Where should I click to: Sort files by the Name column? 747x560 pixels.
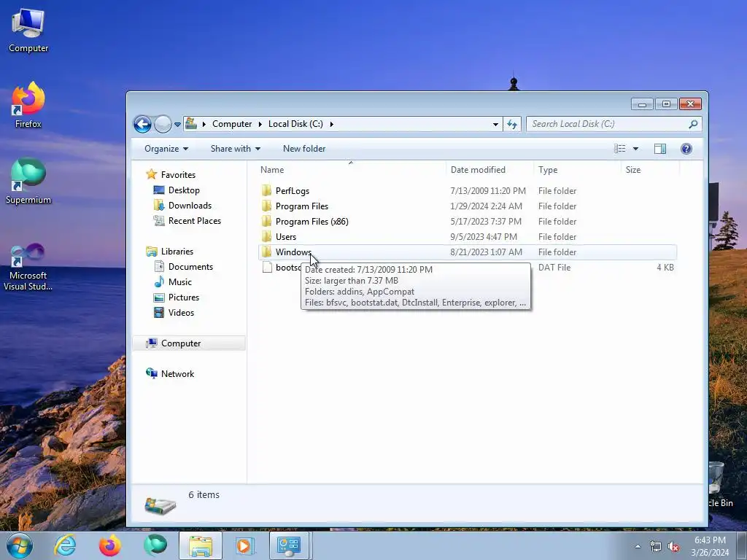coord(272,169)
